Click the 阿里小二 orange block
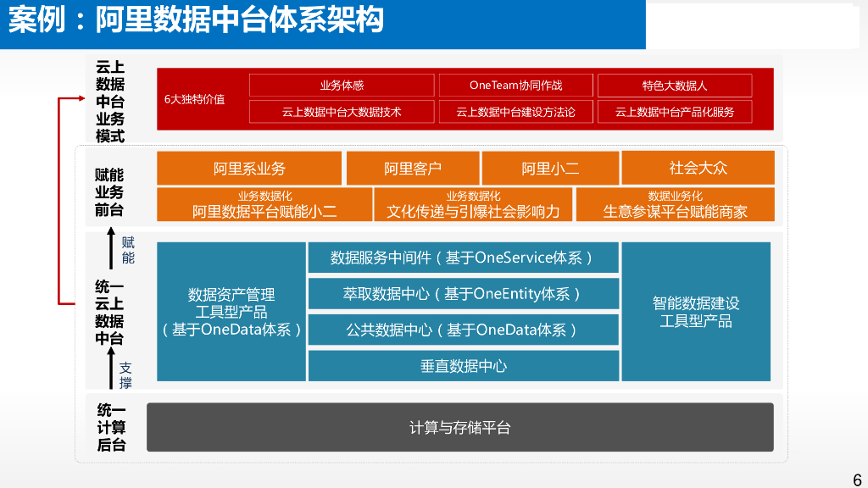Viewport: 868px width, 488px height. tap(550, 169)
